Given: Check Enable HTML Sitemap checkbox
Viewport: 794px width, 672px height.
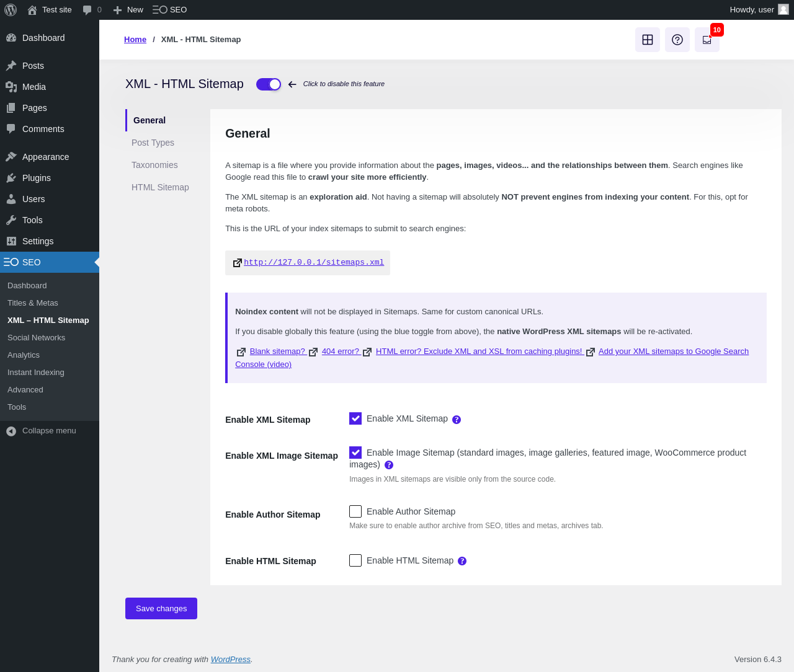Looking at the screenshot, I should coord(355,560).
